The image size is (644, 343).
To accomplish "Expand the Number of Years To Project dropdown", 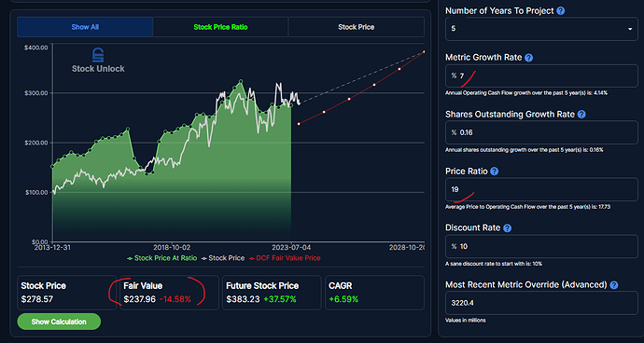I will (541, 29).
